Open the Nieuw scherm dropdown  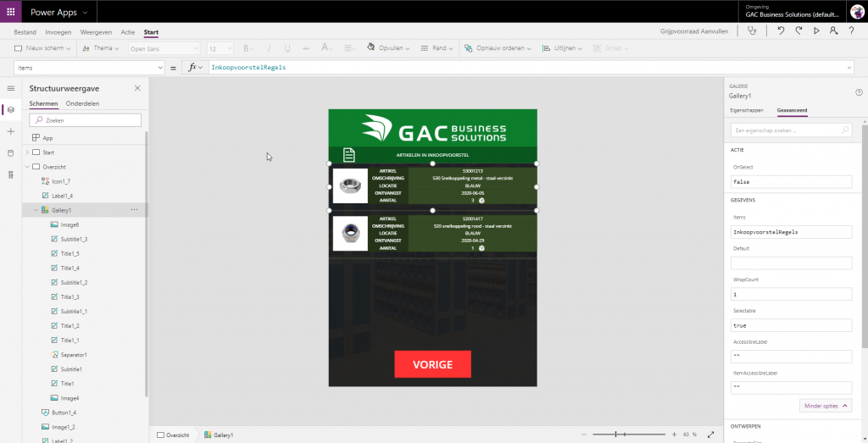47,48
